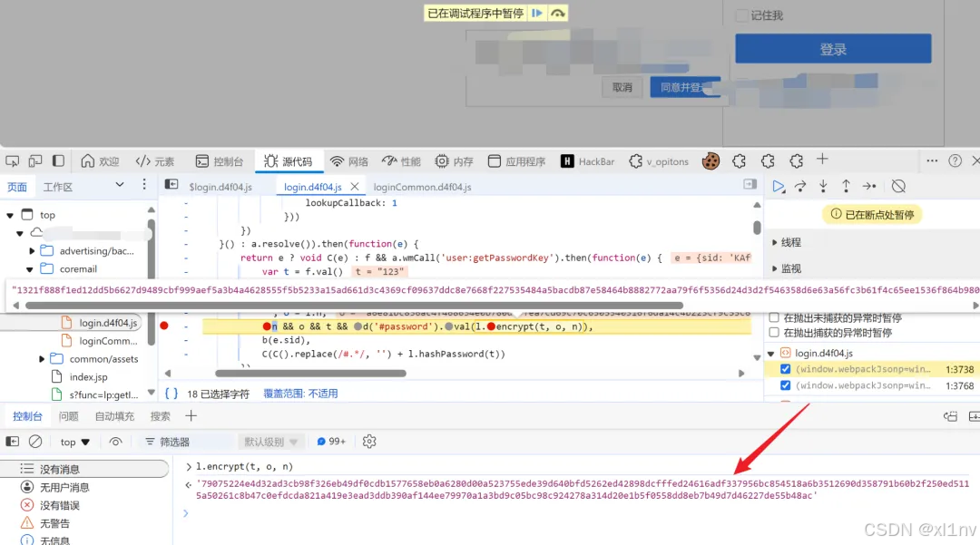The image size is (980, 545).
Task: Enable 在抛出捕获的异常时暂停
Action: 774,333
